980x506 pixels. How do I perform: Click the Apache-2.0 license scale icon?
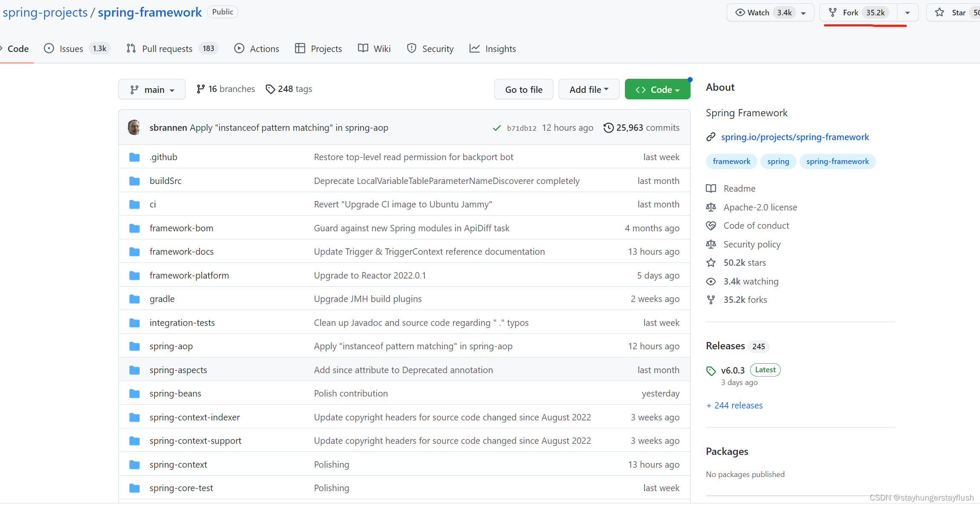point(711,207)
